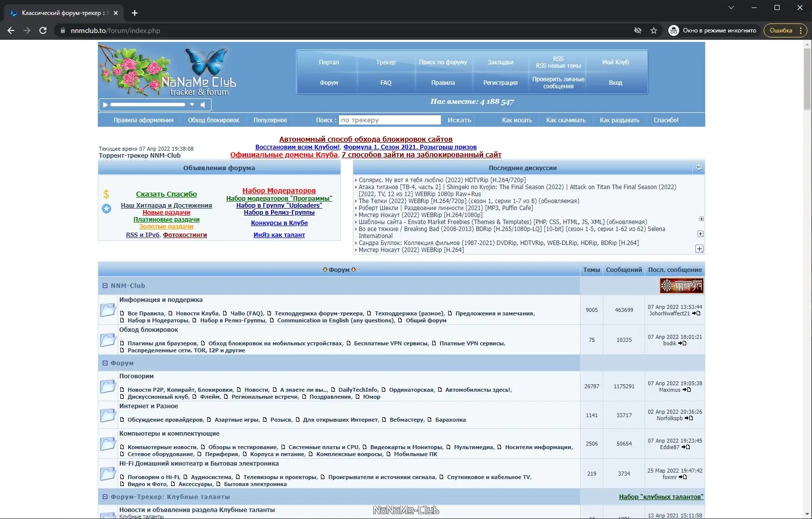Click the last-post arrow icon next to Maximus

687,390
